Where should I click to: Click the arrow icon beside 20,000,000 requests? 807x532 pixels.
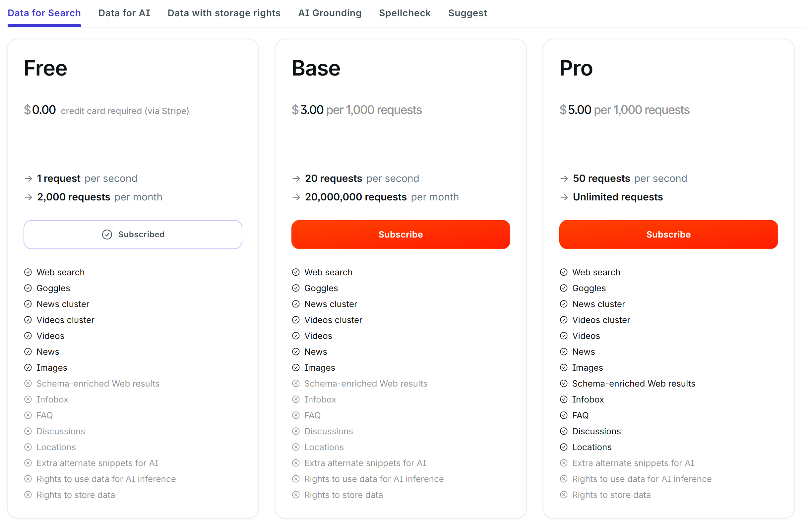(296, 197)
